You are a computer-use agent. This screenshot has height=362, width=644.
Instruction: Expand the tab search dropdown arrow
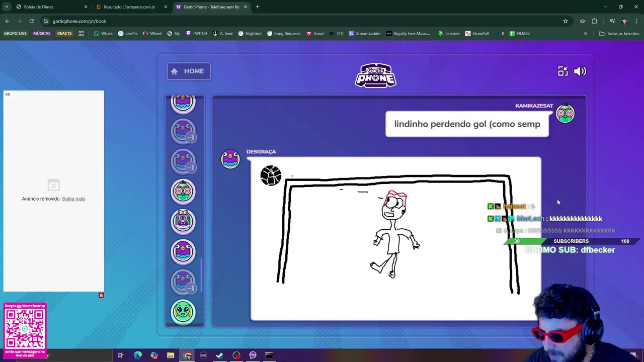[x=7, y=7]
